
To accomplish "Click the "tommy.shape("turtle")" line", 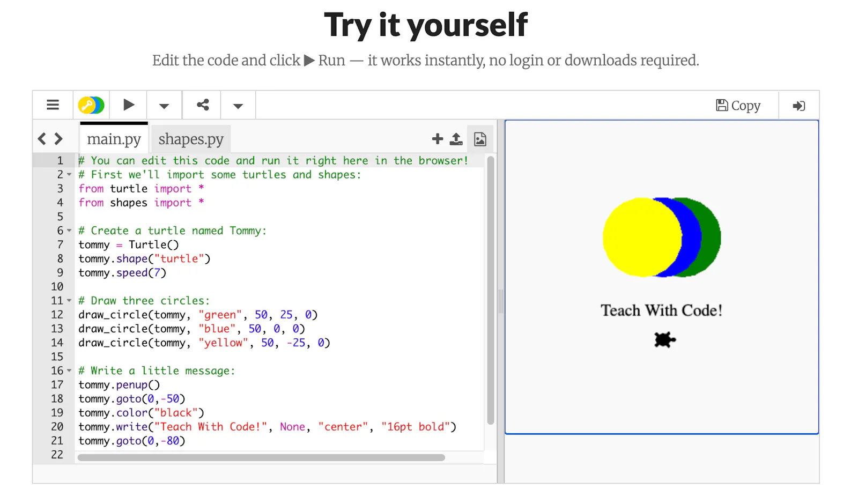I will click(x=144, y=258).
